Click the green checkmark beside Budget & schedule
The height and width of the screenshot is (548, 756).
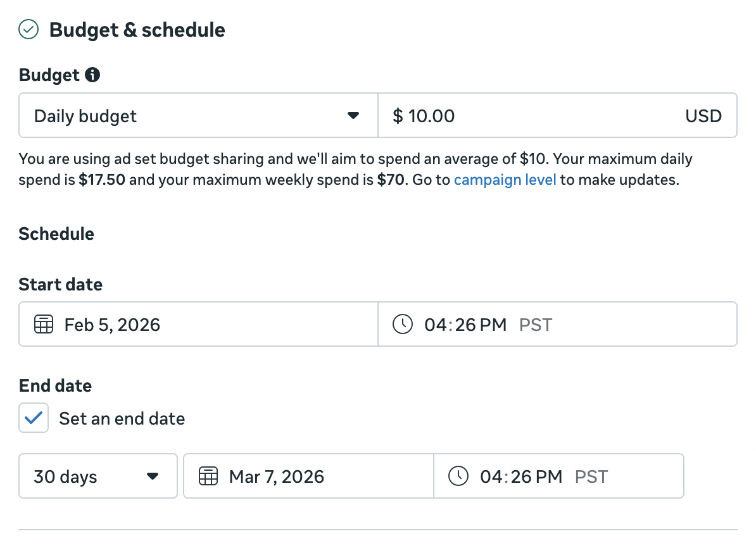tap(28, 30)
